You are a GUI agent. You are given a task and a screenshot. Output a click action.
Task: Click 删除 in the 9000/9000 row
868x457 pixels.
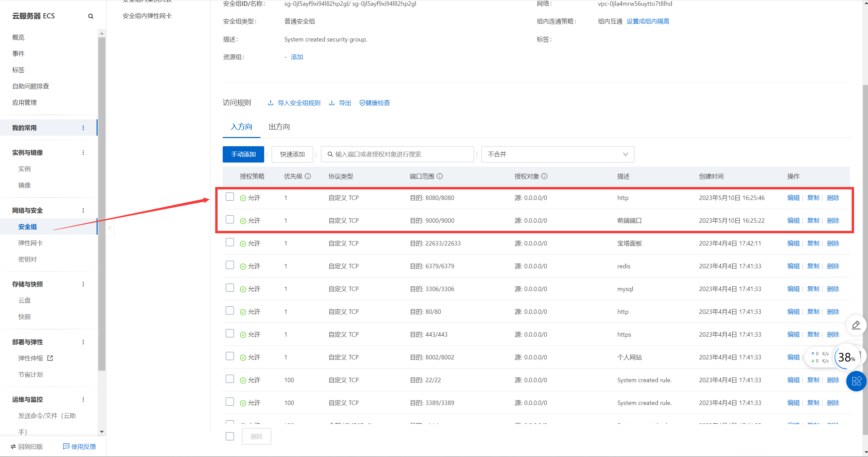click(x=833, y=221)
